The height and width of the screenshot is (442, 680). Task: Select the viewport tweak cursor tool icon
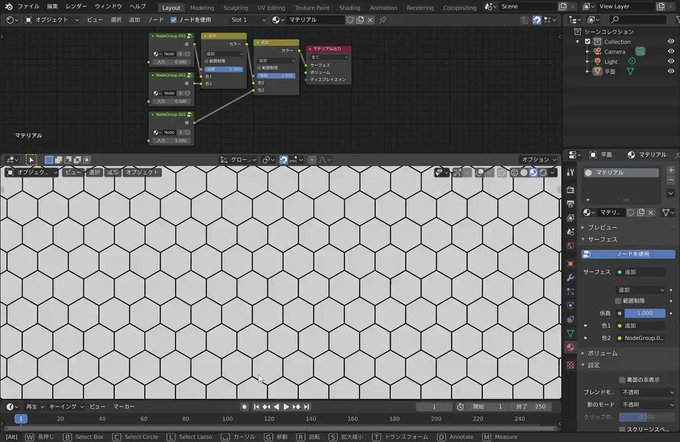pos(31,160)
